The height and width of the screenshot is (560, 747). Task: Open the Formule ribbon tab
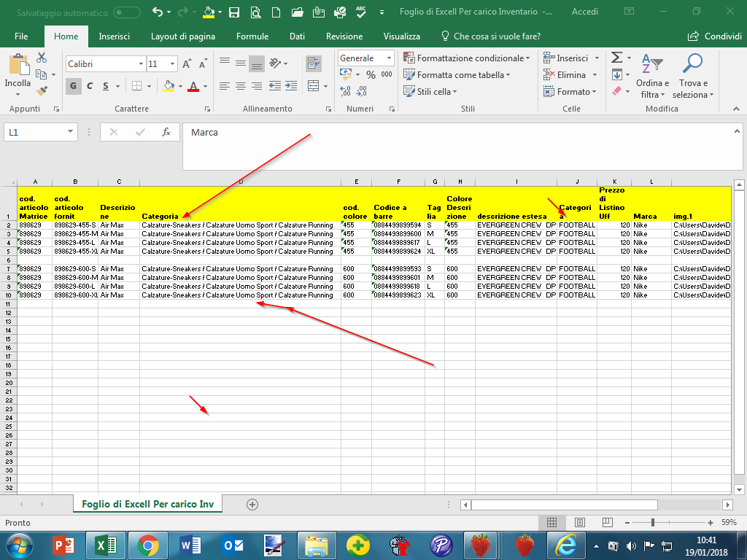pyautogui.click(x=252, y=36)
